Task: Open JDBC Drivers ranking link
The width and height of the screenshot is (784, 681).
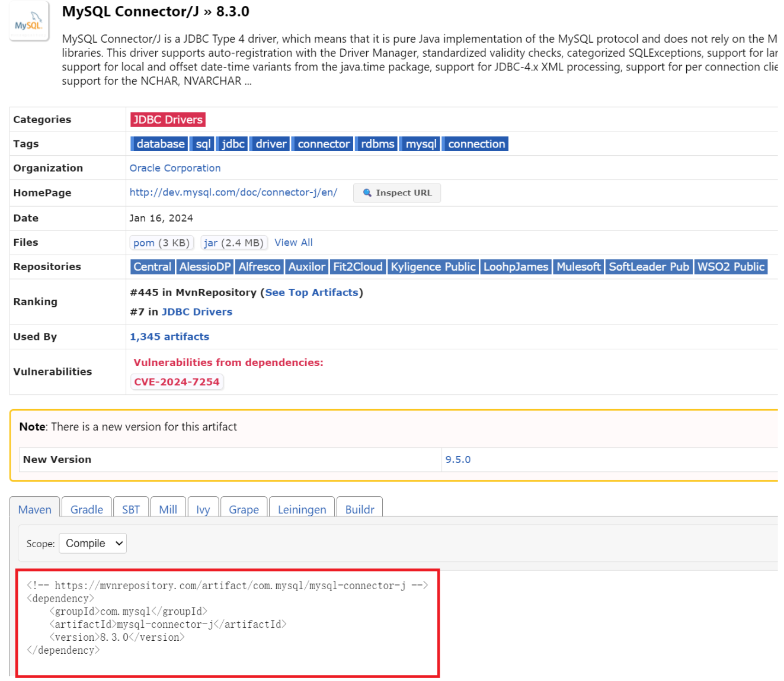Action: coord(197,312)
